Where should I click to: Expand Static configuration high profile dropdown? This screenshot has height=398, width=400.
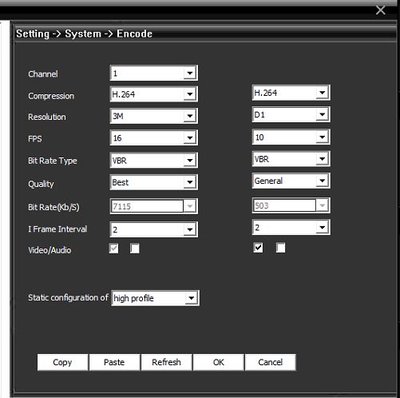pyautogui.click(x=155, y=298)
